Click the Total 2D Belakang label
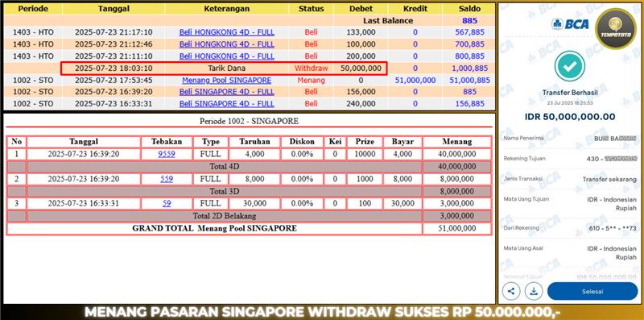This screenshot has height=320, width=644. pyautogui.click(x=225, y=215)
